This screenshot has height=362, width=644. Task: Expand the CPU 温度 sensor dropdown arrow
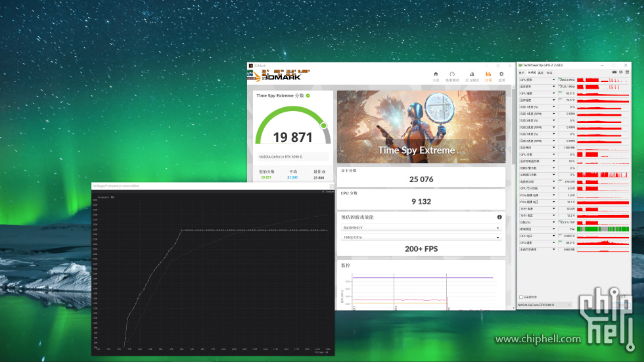click(x=553, y=242)
